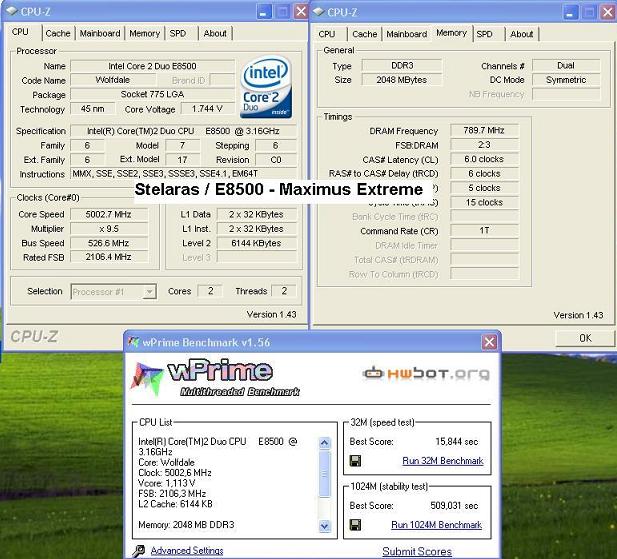
Task: Close the wPrime Benchmark window
Action: pos(490,342)
